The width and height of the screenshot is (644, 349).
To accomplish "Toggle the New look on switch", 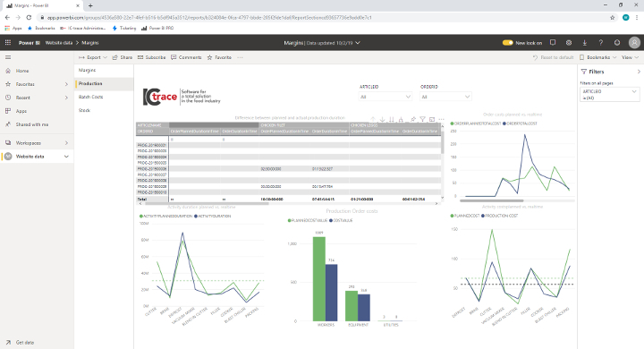I will point(508,43).
